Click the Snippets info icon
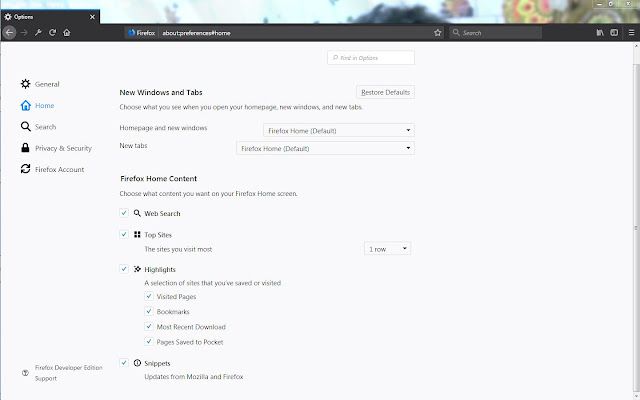The height and width of the screenshot is (400, 640). point(137,363)
